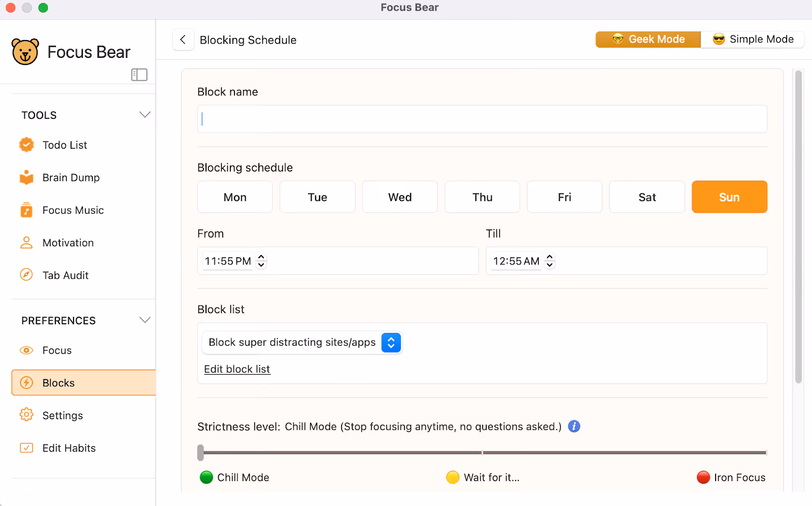Viewport: 812px width, 506px height.
Task: Click the vertical scrollbar
Action: click(x=798, y=227)
